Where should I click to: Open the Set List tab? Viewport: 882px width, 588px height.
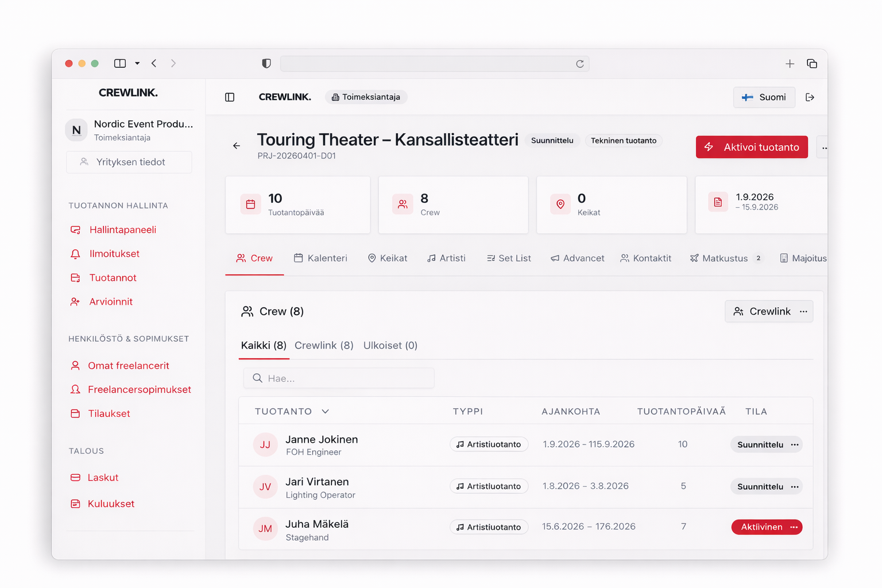pos(509,258)
